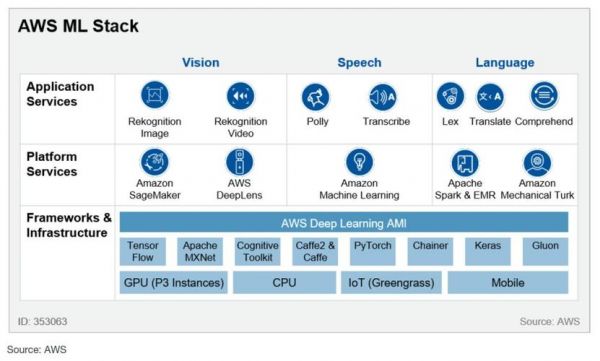Click the Gluon framework box
Screen dimensions: 600x361
[x=545, y=252]
